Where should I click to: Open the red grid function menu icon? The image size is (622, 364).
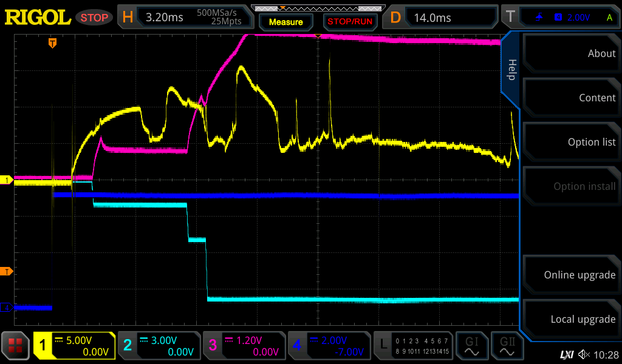pos(15,346)
